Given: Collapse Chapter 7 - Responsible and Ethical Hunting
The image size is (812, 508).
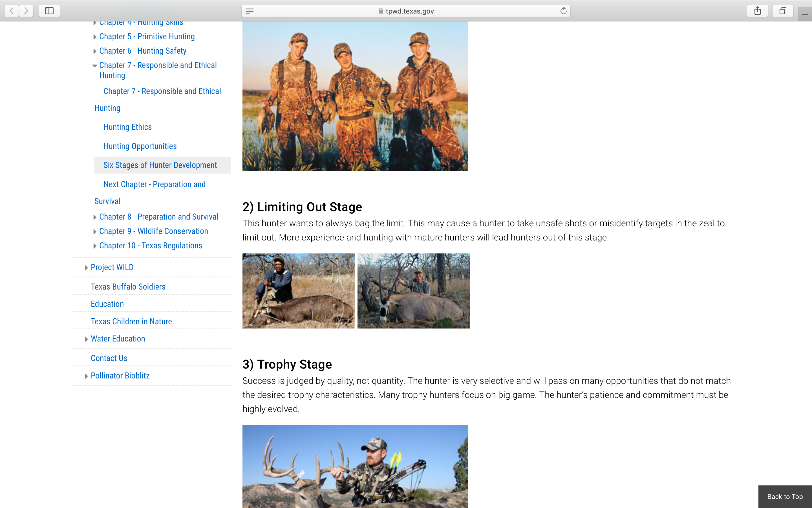Looking at the screenshot, I should coord(95,66).
